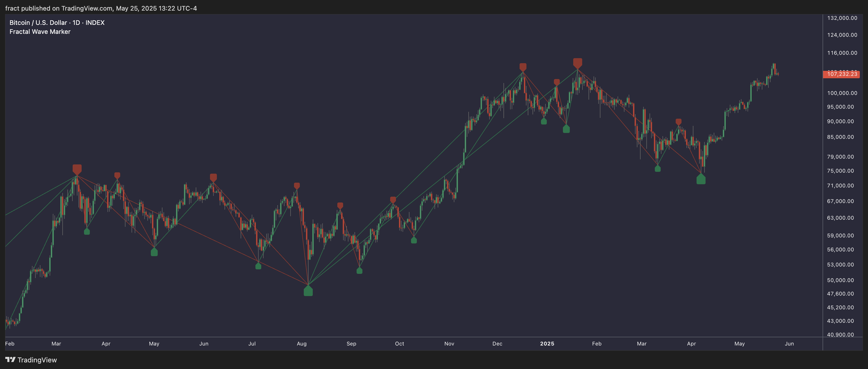Click the 63,000.00 price axis label

tap(840, 218)
